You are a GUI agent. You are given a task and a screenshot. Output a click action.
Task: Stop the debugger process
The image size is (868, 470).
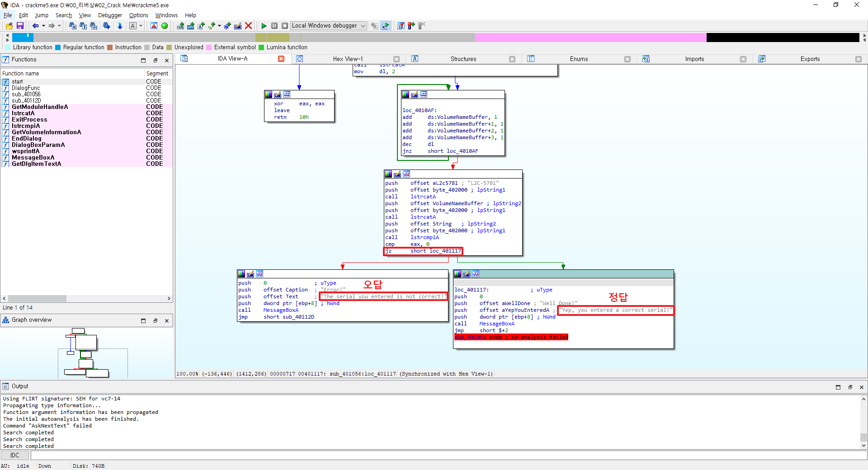click(x=285, y=26)
